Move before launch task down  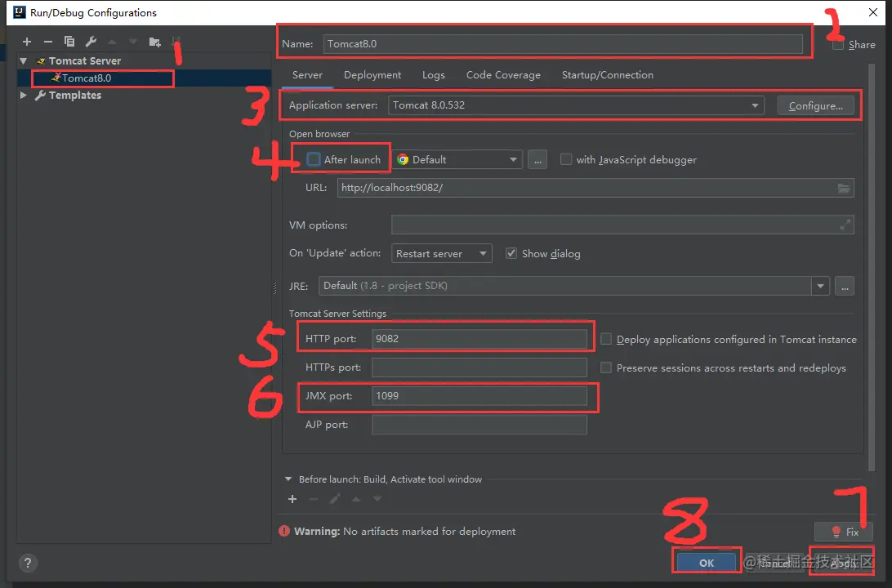pos(377,499)
